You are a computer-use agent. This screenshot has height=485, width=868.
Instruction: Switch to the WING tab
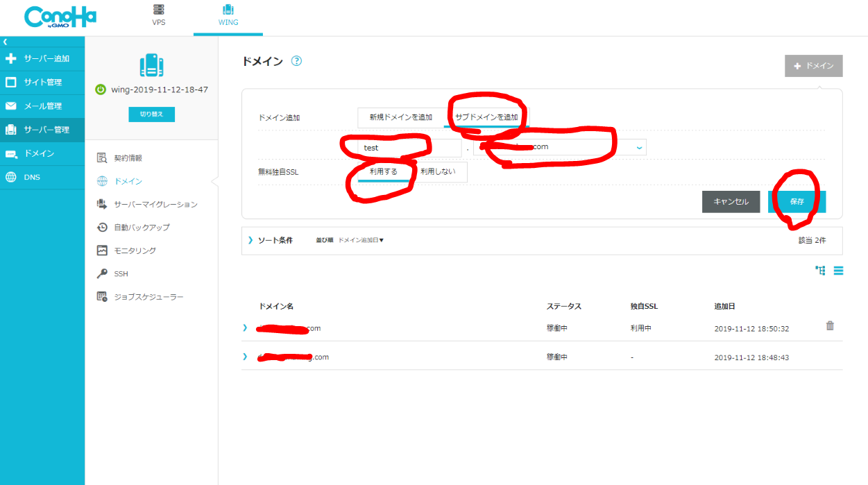coord(228,15)
